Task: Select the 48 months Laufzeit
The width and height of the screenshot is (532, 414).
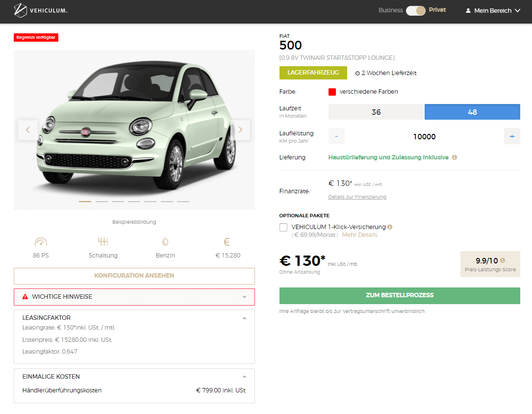Action: (472, 112)
